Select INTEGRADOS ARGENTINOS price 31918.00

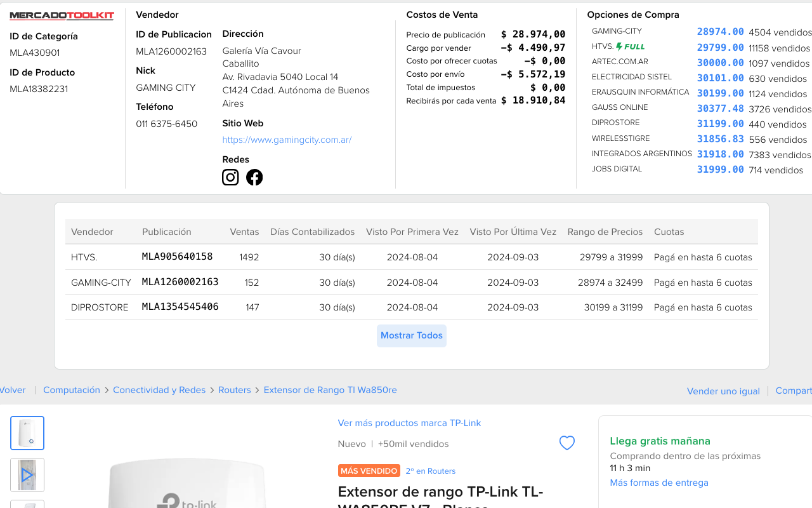720,154
